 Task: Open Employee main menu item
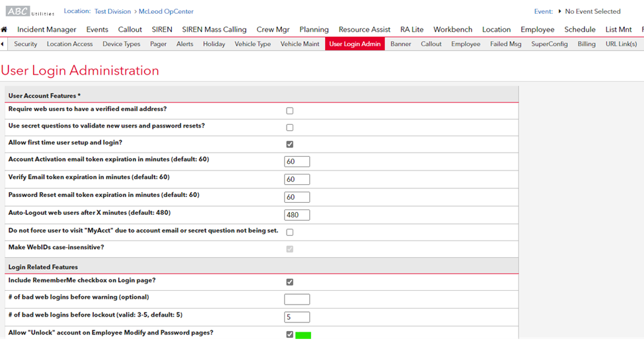pos(538,30)
